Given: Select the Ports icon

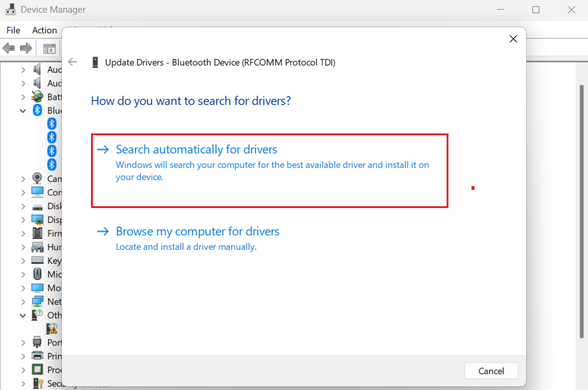Looking at the screenshot, I should pos(37,342).
